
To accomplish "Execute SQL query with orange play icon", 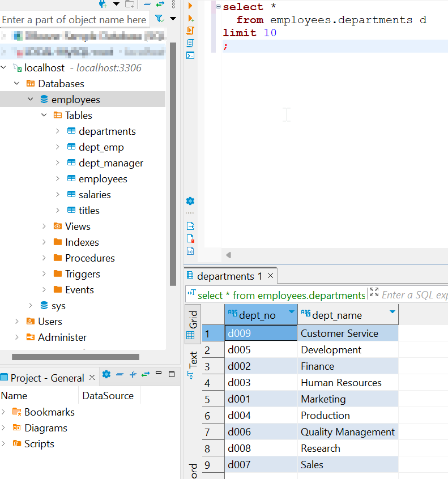I will (x=190, y=6).
